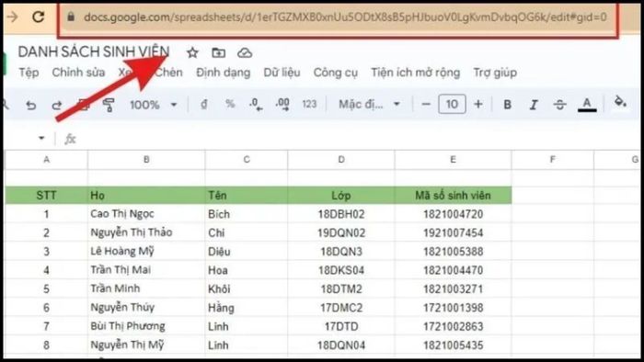
Task: Click the browser reload button
Action: (39, 17)
